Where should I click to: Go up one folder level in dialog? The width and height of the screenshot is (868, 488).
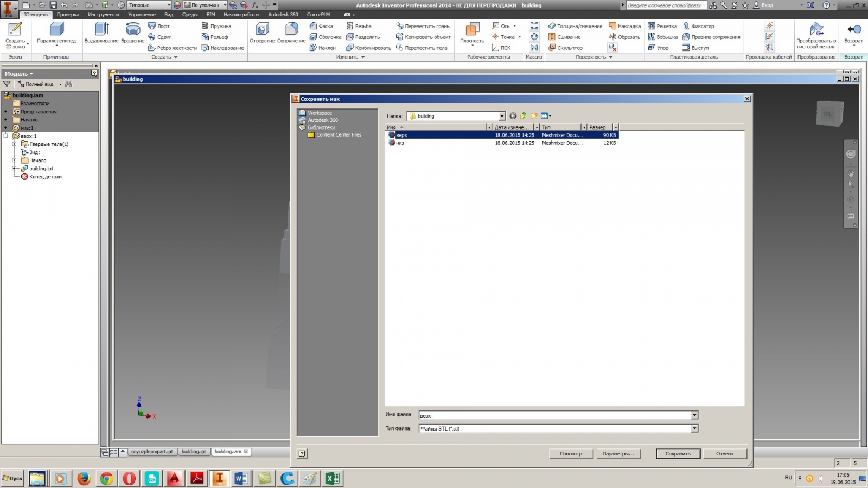click(x=524, y=115)
